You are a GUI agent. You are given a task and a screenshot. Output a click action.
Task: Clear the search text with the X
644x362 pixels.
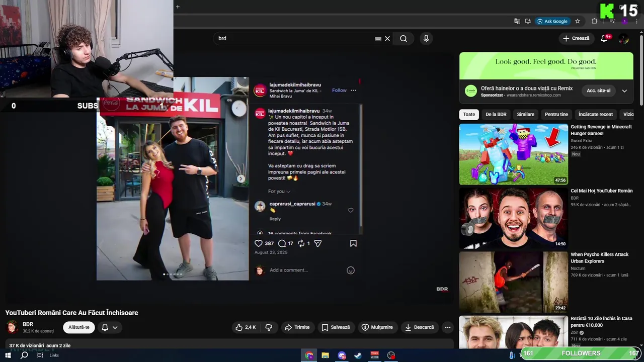387,39
